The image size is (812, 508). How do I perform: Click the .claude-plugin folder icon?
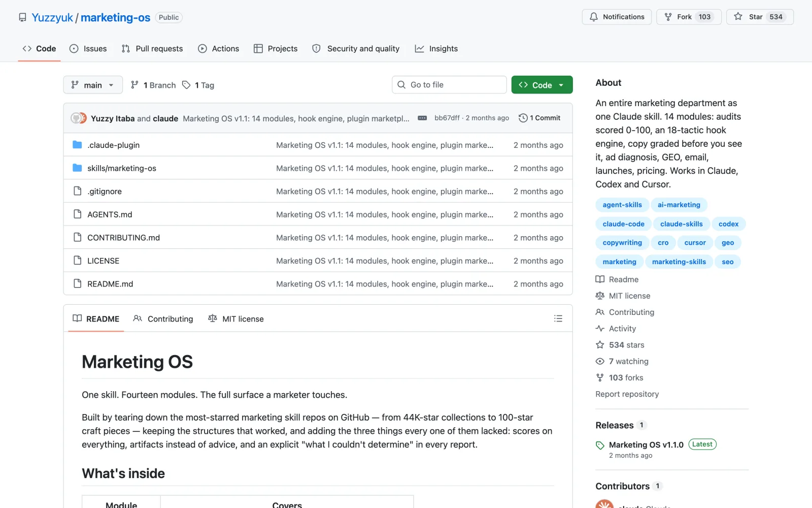pyautogui.click(x=77, y=145)
